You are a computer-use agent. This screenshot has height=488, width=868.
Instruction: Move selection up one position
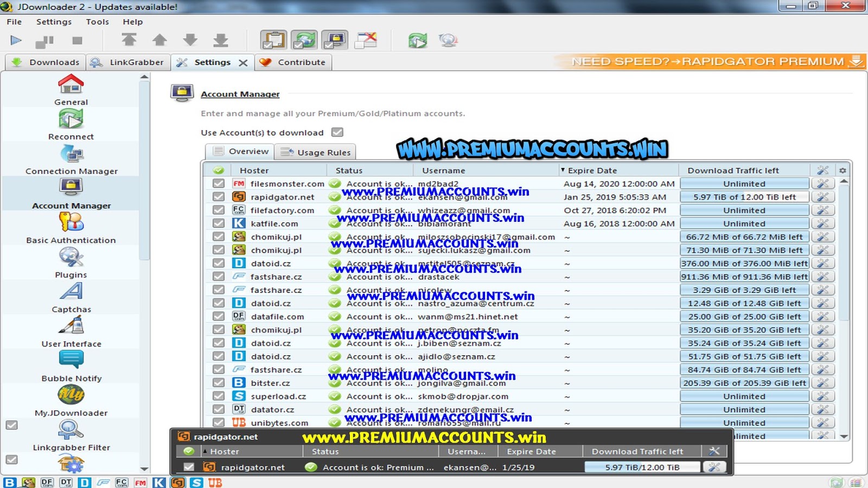pyautogui.click(x=159, y=40)
